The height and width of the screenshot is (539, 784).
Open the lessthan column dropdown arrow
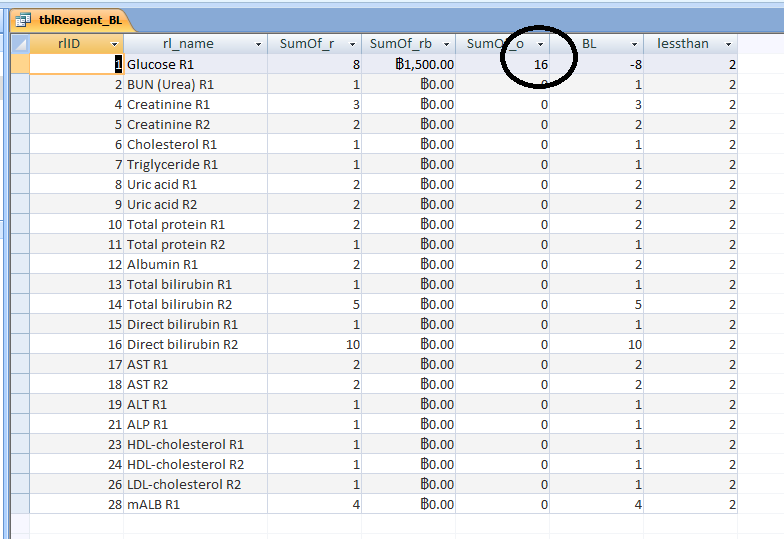728,44
